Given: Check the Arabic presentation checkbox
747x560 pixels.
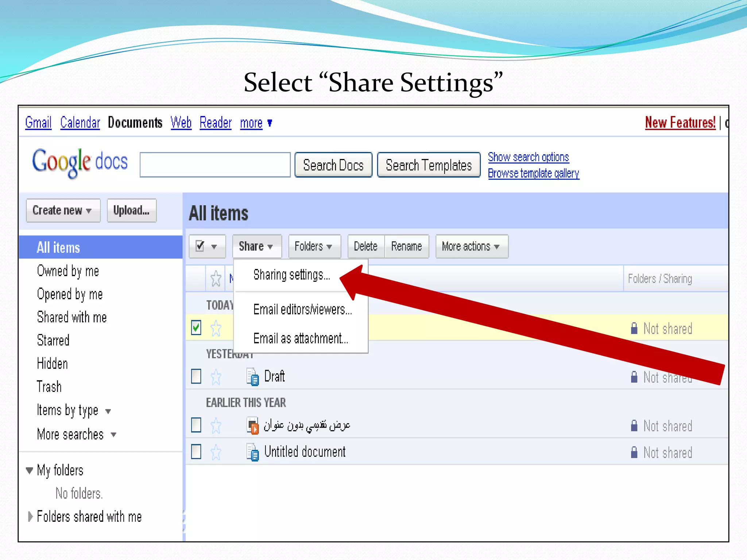Looking at the screenshot, I should [x=196, y=425].
